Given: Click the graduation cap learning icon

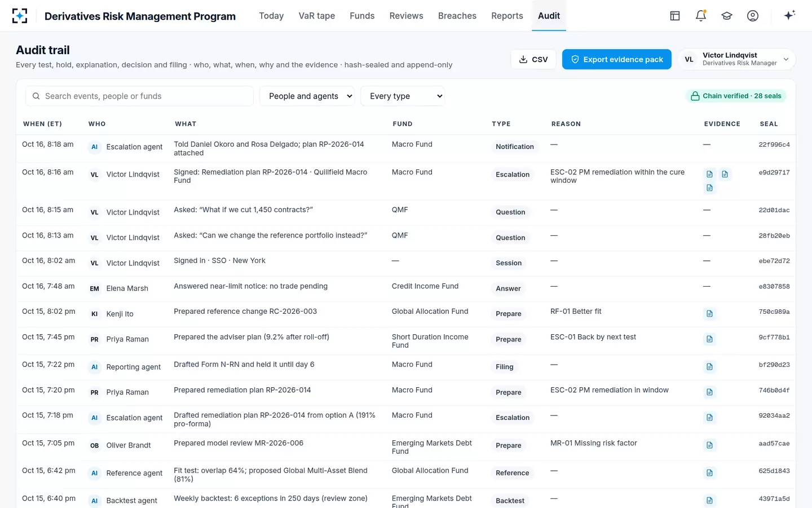Looking at the screenshot, I should click(727, 16).
